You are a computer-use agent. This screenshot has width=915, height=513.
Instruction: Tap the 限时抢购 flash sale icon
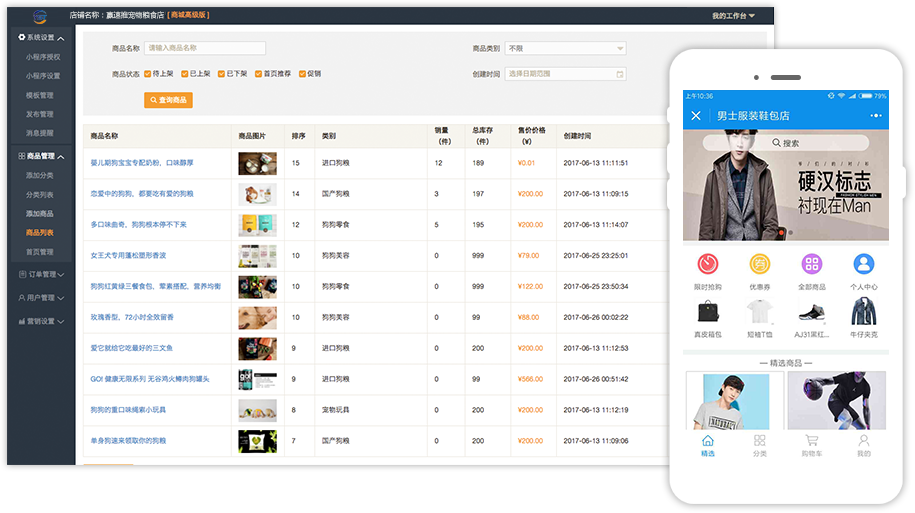pyautogui.click(x=707, y=264)
